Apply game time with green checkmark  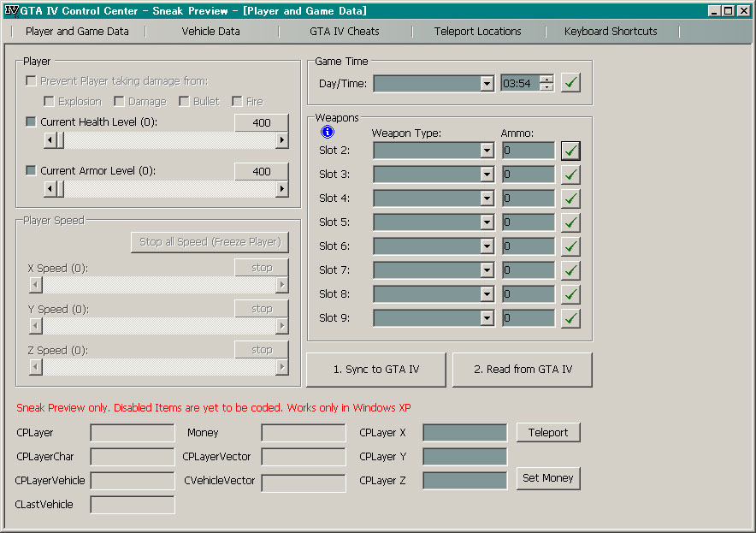pyautogui.click(x=570, y=83)
